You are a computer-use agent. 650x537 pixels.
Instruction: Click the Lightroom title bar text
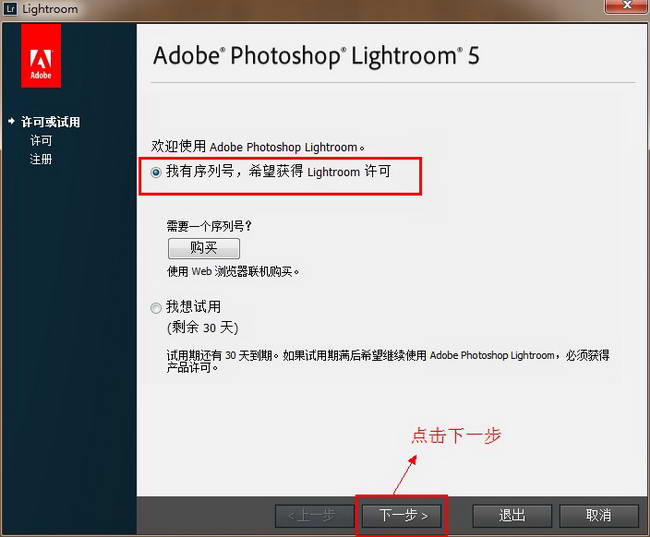[50, 9]
